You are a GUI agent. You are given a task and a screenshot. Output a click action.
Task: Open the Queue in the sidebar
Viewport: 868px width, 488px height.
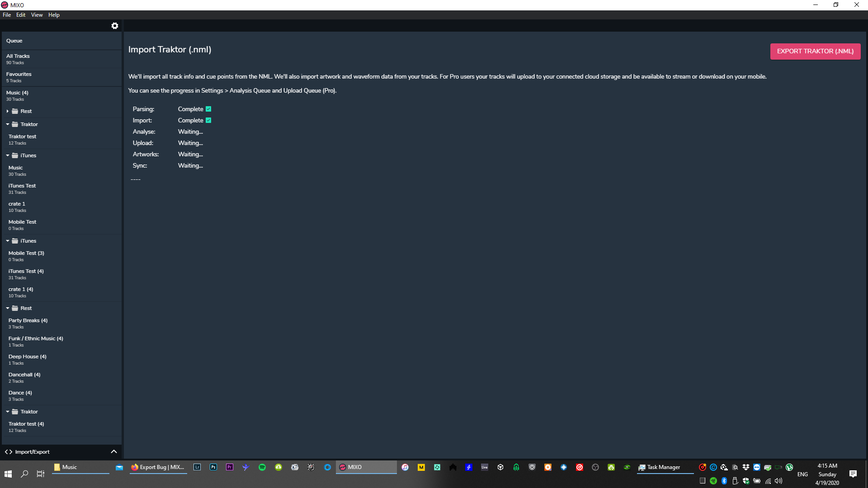coord(61,41)
